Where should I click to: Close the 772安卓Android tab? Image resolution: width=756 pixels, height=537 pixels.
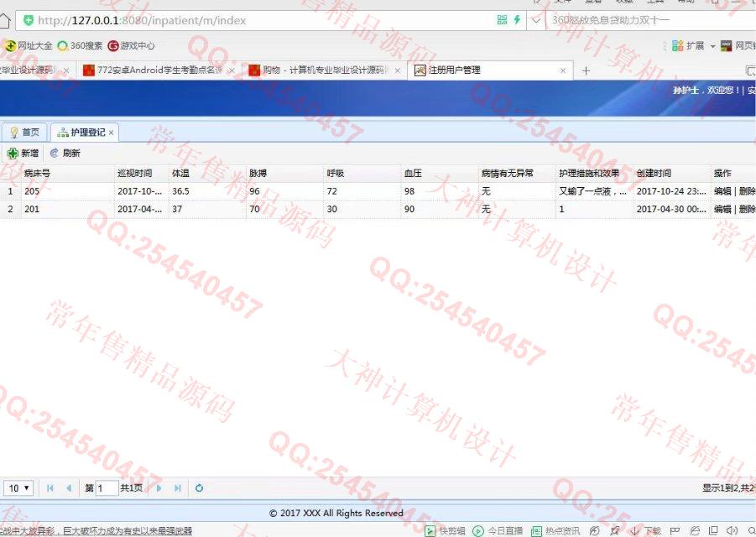coord(232,70)
